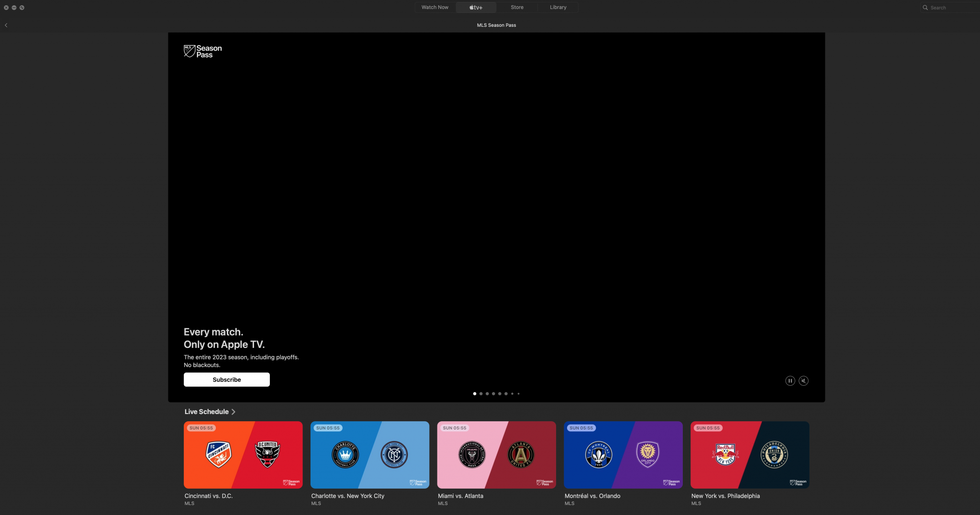Open the Montréal vs. Orlando title

592,496
